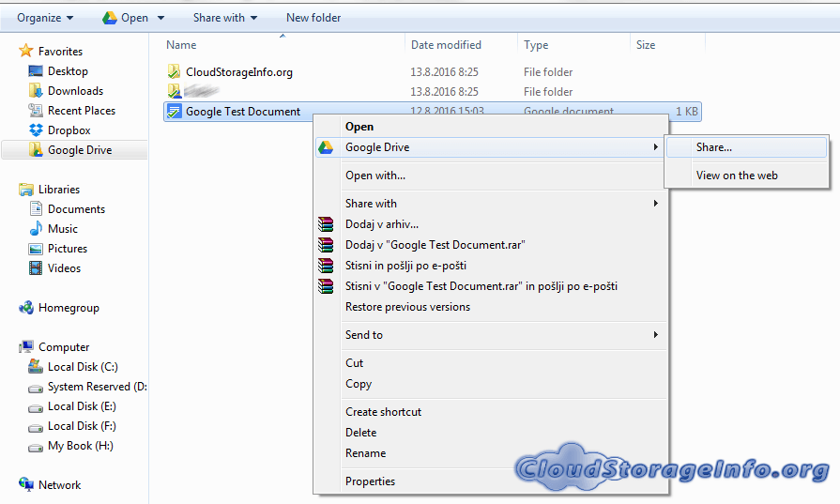Choose Create shortcut
The width and height of the screenshot is (840, 504).
[x=383, y=411]
